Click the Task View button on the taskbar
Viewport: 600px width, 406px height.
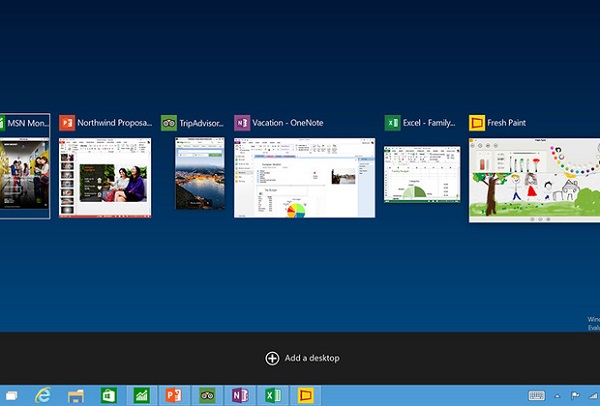pos(10,394)
